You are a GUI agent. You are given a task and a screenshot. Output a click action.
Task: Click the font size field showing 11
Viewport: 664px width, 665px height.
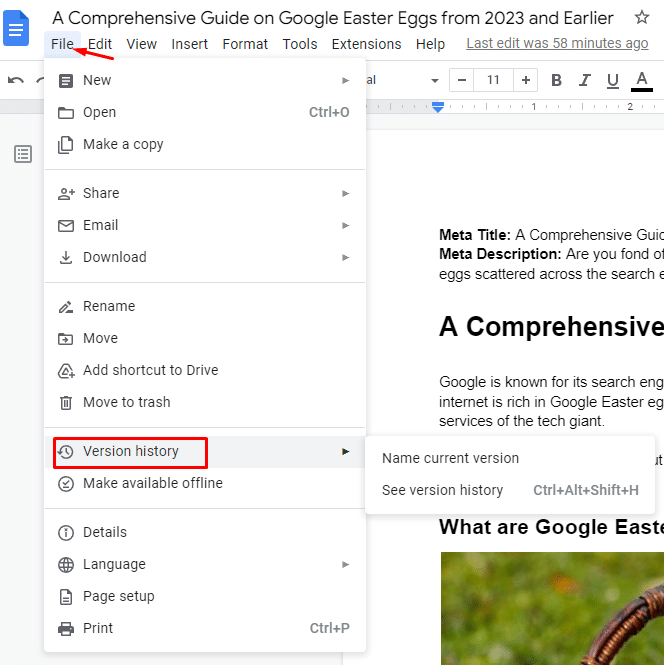(x=493, y=80)
